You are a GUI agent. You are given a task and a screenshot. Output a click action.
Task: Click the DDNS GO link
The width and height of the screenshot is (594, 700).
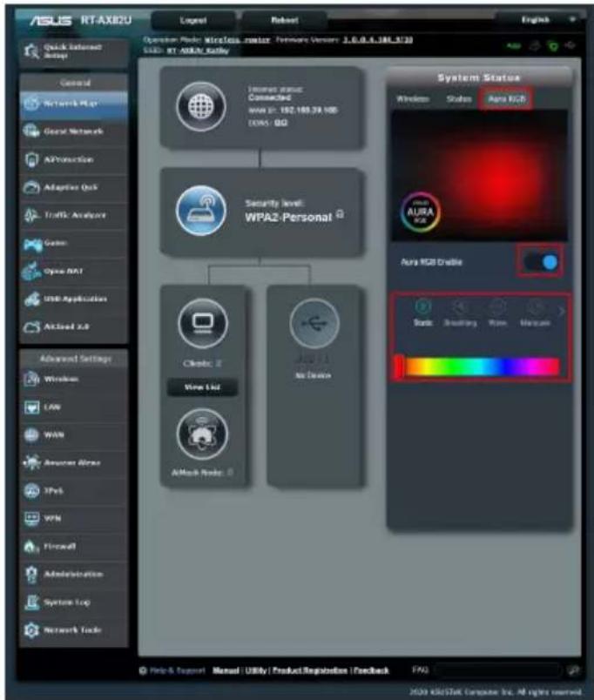click(280, 122)
